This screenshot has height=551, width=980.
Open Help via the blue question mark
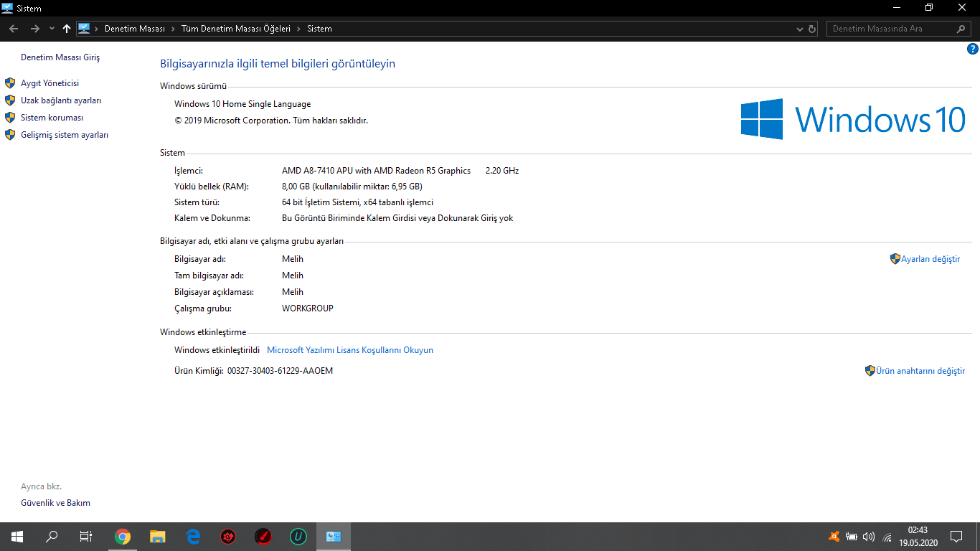pos(973,50)
